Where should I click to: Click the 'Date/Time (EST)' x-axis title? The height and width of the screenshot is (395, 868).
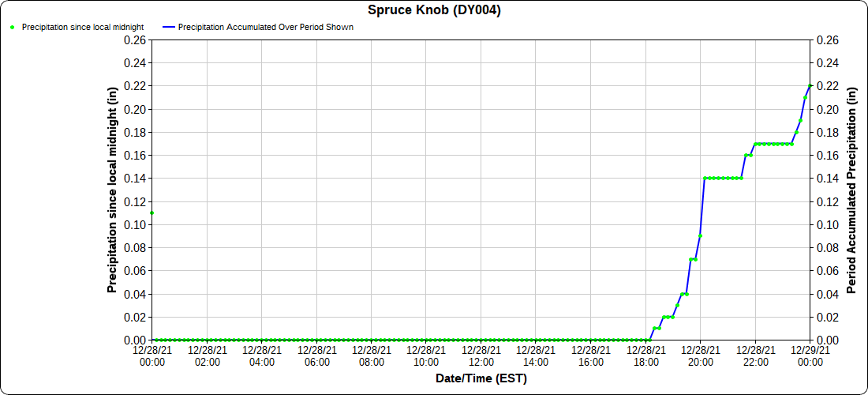click(481, 378)
